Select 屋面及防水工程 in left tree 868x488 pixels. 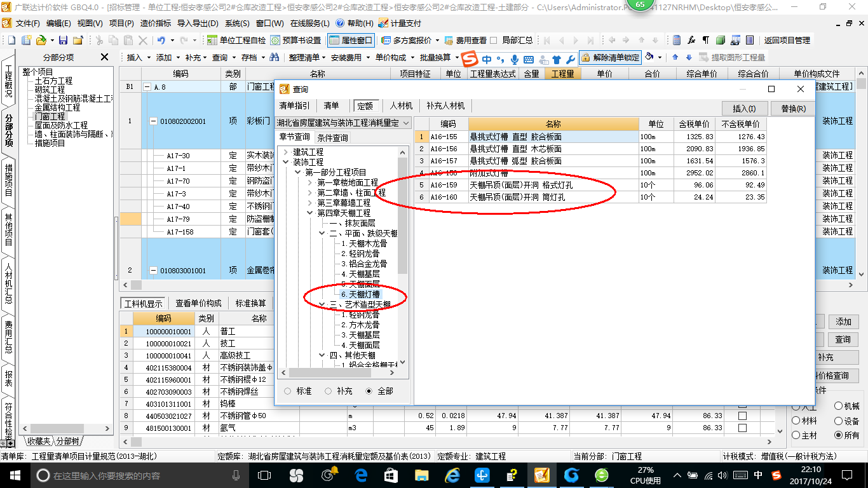pyautogui.click(x=62, y=125)
